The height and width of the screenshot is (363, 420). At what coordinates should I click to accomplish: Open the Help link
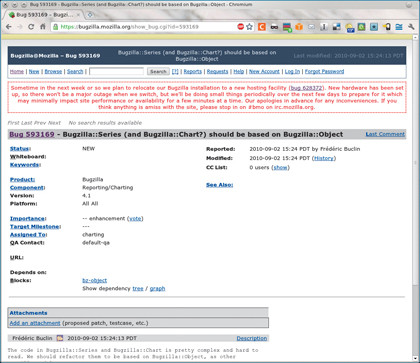pyautogui.click(x=239, y=71)
